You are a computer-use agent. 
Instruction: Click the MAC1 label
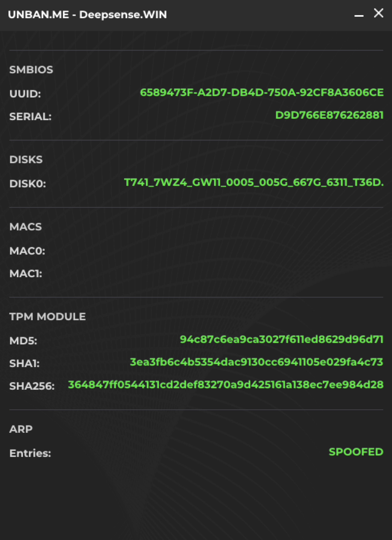[26, 274]
